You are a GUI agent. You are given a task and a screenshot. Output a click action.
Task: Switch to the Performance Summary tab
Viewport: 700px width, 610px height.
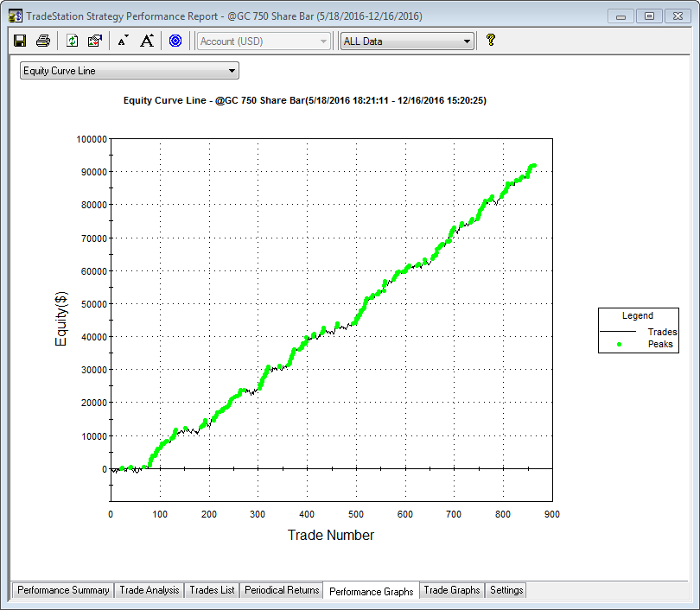[63, 590]
